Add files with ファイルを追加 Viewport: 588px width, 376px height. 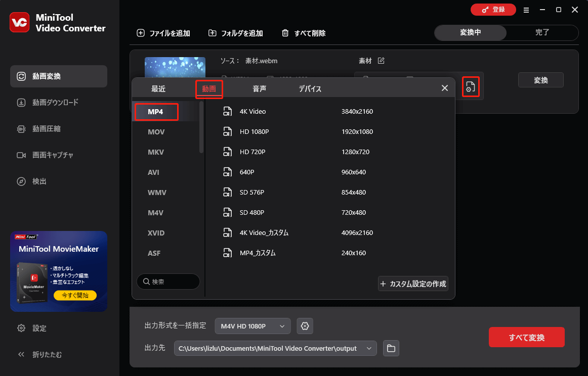[x=163, y=33]
